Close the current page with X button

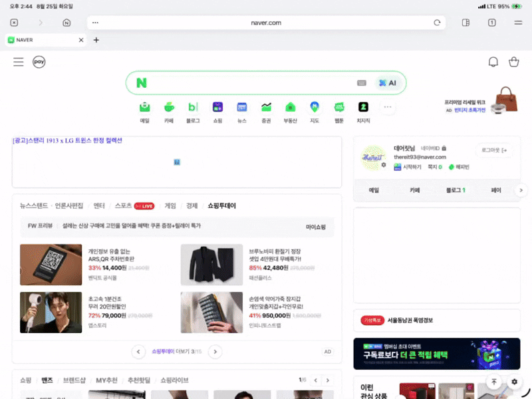[x=14, y=23]
